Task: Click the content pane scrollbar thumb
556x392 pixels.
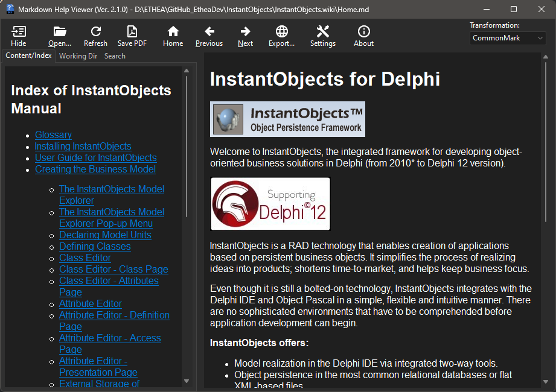Action: [x=546, y=142]
